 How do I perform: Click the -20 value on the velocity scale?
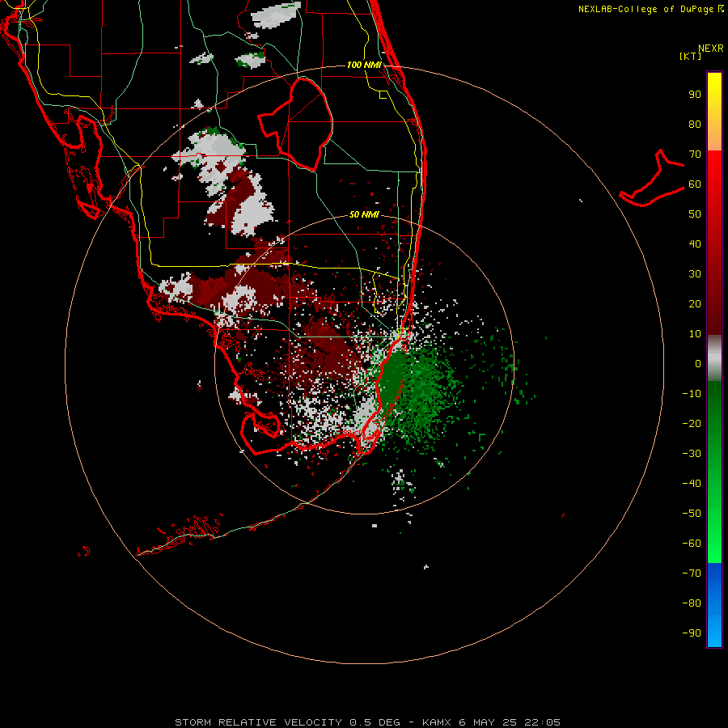point(692,423)
